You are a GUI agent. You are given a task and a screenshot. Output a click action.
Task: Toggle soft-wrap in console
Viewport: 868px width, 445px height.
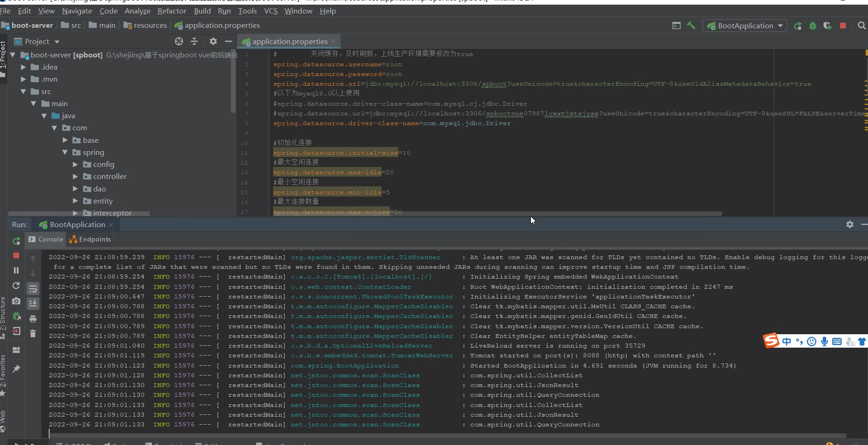click(33, 289)
